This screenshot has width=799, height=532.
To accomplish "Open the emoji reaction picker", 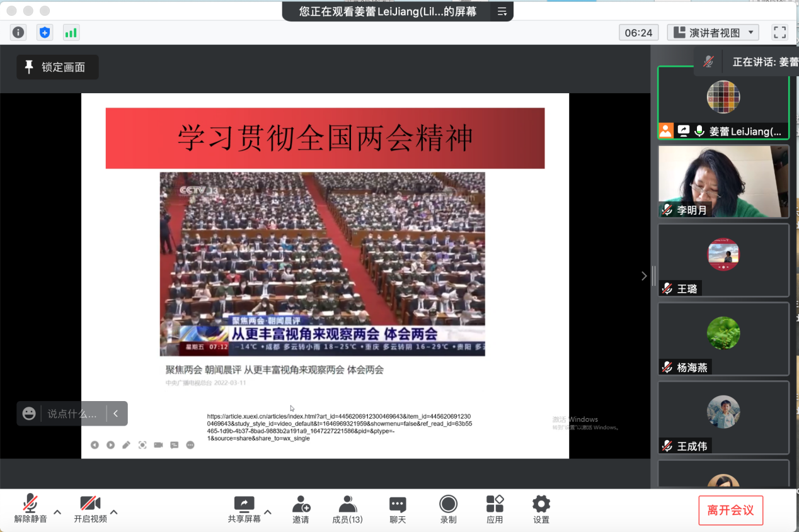I will tap(29, 414).
